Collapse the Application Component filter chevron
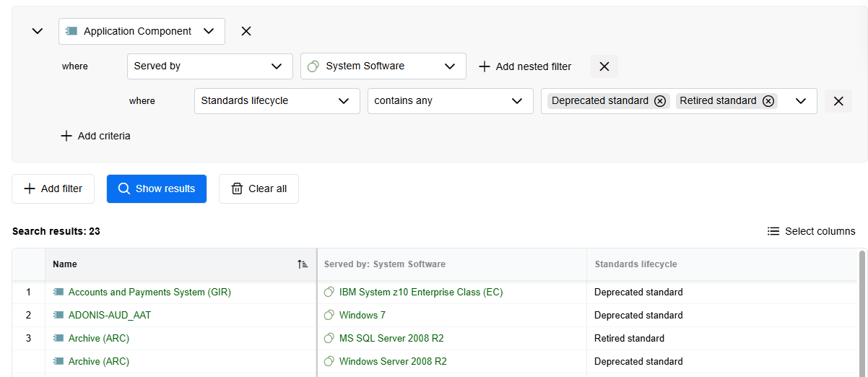This screenshot has height=377, width=868. [x=38, y=31]
